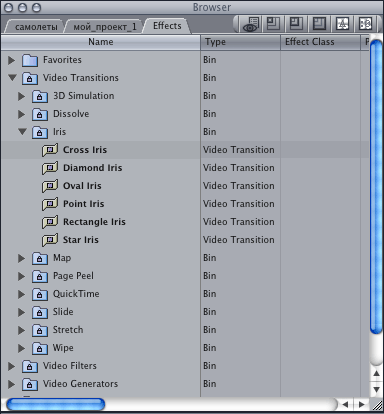The image size is (384, 414).
Task: Expand the 3D Simulation bin
Action: coord(22,96)
